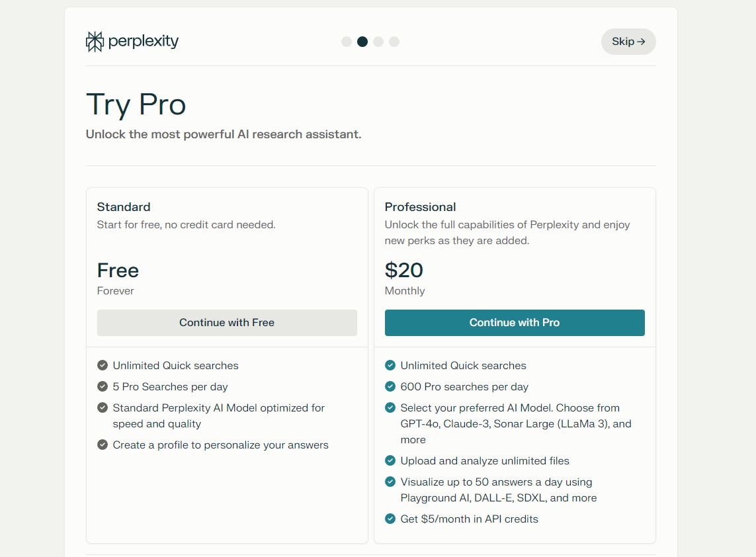Click the perplexity wordmark text
Image resolution: width=756 pixels, height=557 pixels.
[x=143, y=42]
